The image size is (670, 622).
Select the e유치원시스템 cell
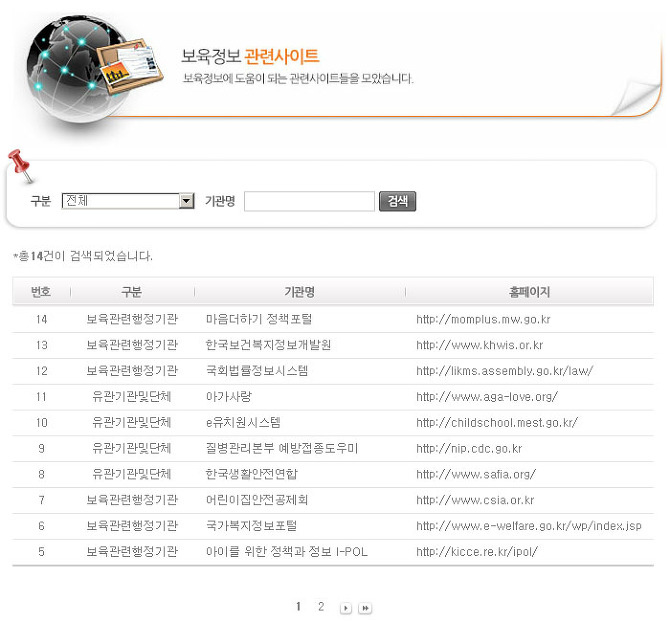(243, 422)
